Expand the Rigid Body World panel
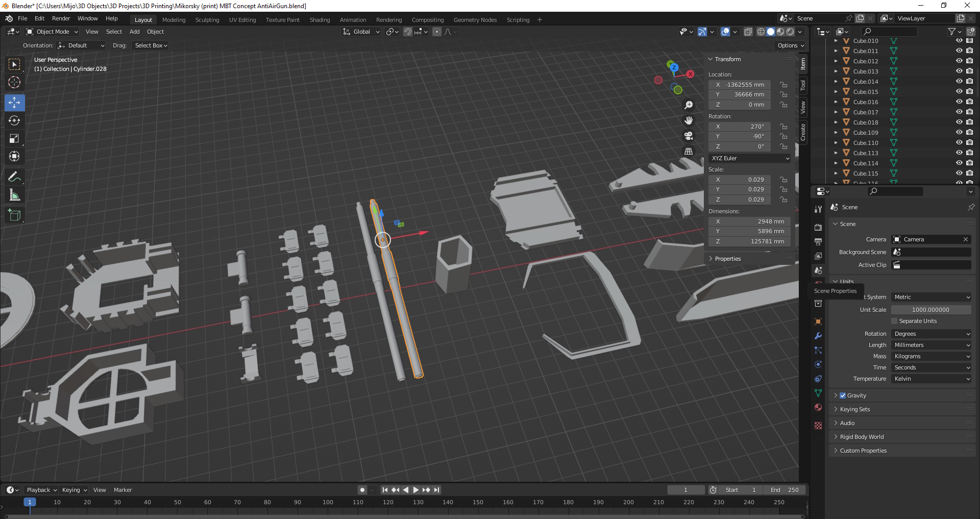The image size is (980, 519). tap(862, 437)
